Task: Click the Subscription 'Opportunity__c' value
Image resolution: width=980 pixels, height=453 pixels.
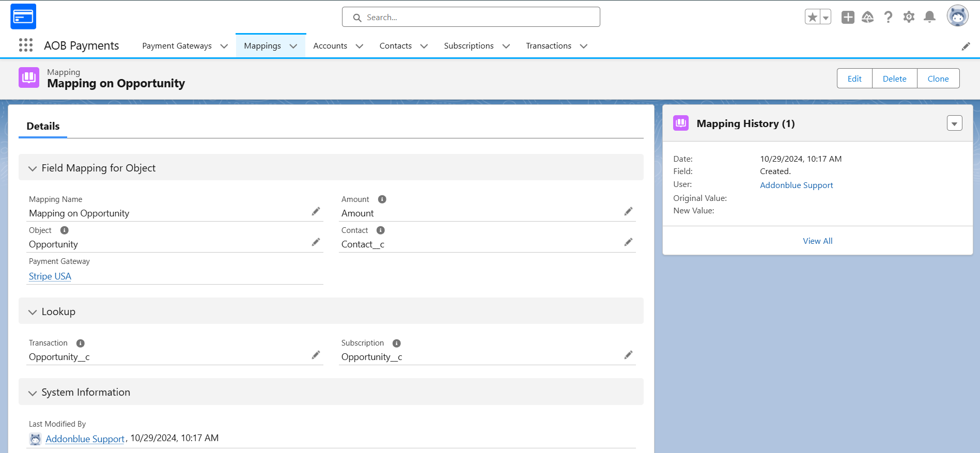Action: pyautogui.click(x=371, y=357)
